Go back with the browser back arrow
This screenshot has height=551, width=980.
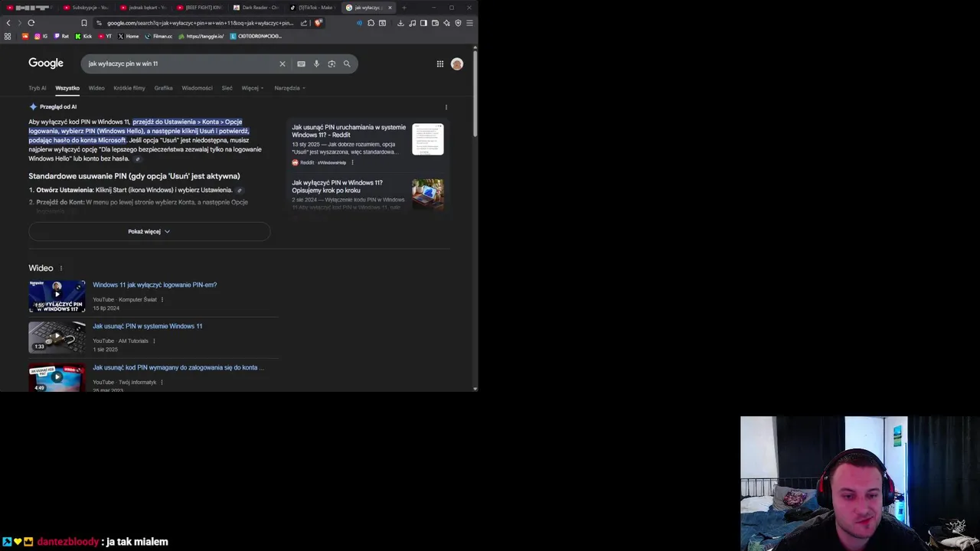[x=8, y=23]
